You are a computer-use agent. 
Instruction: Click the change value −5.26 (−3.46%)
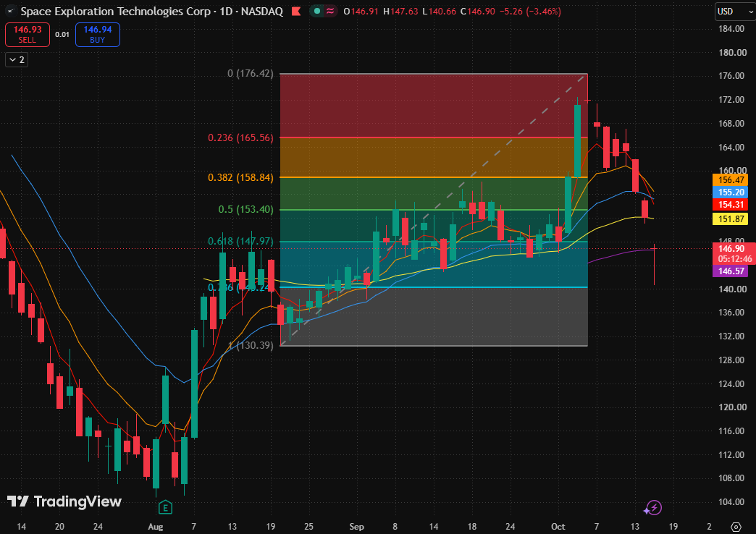point(530,11)
